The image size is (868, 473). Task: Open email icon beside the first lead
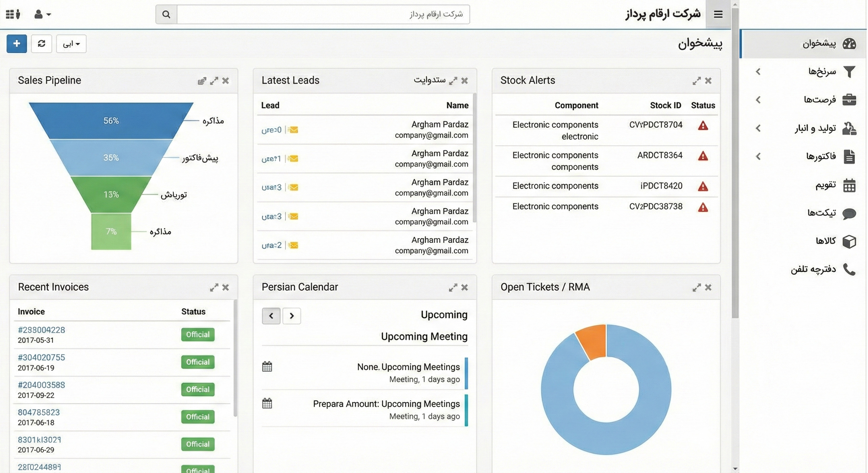[293, 130]
